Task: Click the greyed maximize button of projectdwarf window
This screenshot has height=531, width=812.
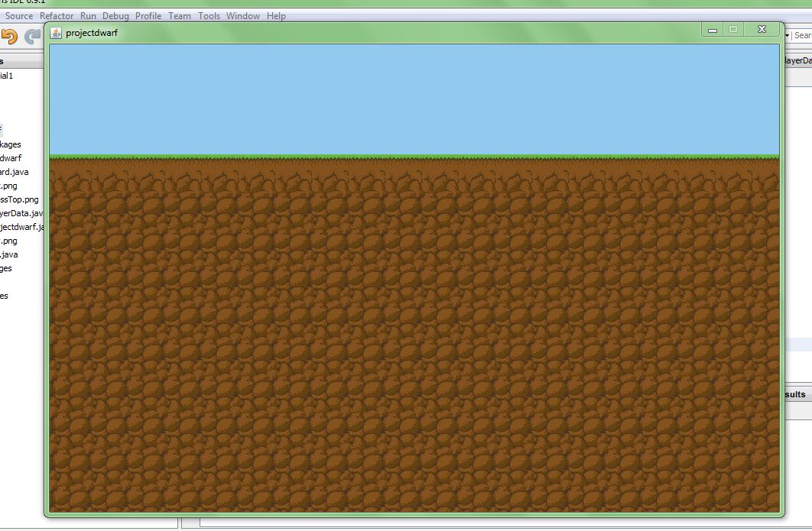Action: coord(733,30)
